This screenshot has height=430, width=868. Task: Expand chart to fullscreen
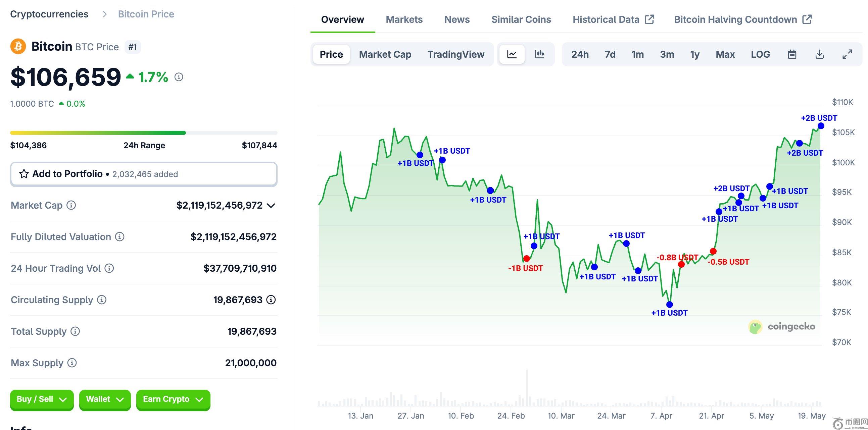(847, 54)
